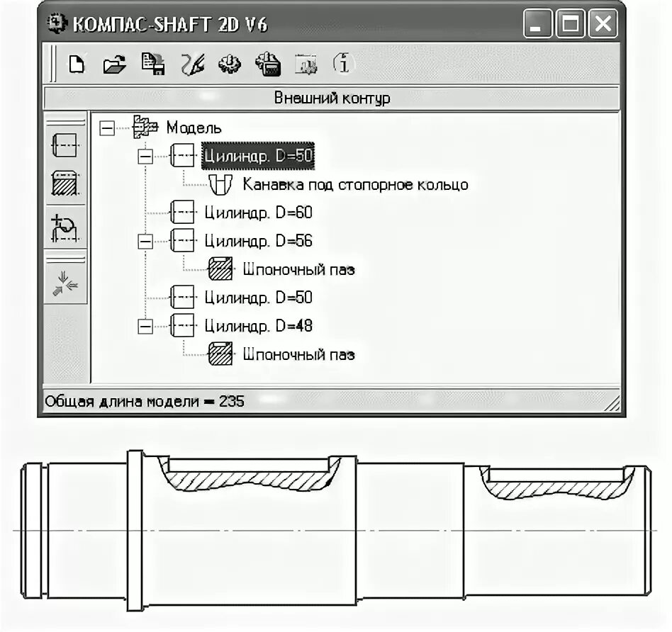672x632 pixels.
Task: Select the additional elements tool in the sidebar
Action: (x=65, y=228)
